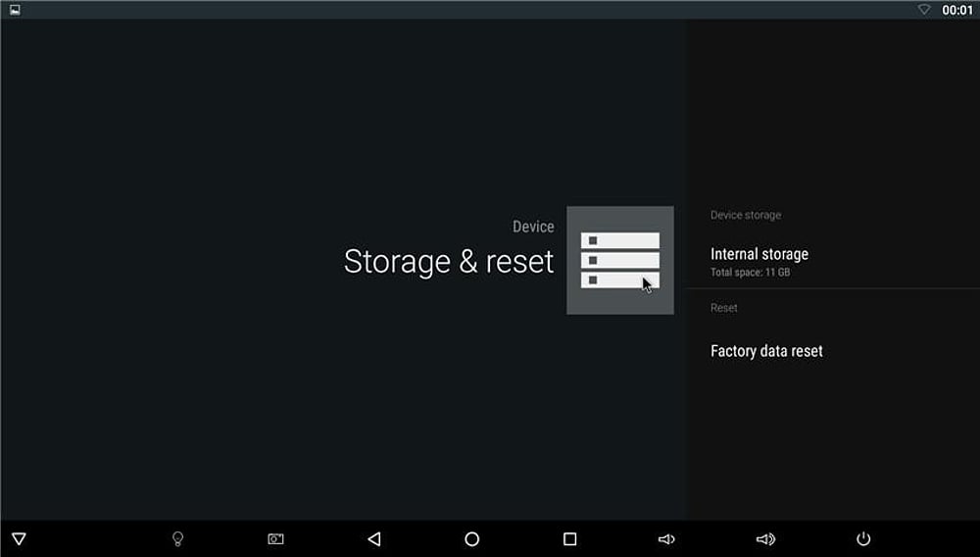Hide the navigation bar with down-triangle icon
Viewport: 980px width, 557px height.
[19, 538]
